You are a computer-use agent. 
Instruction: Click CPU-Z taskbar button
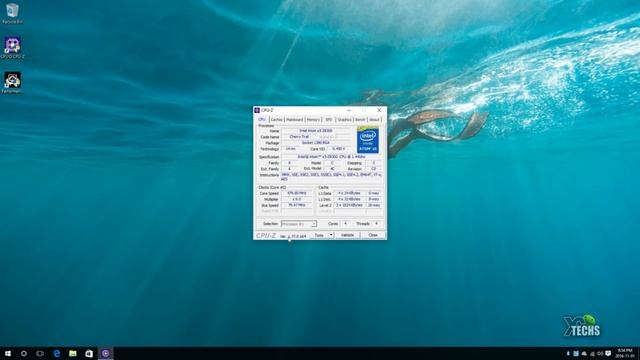click(x=106, y=353)
